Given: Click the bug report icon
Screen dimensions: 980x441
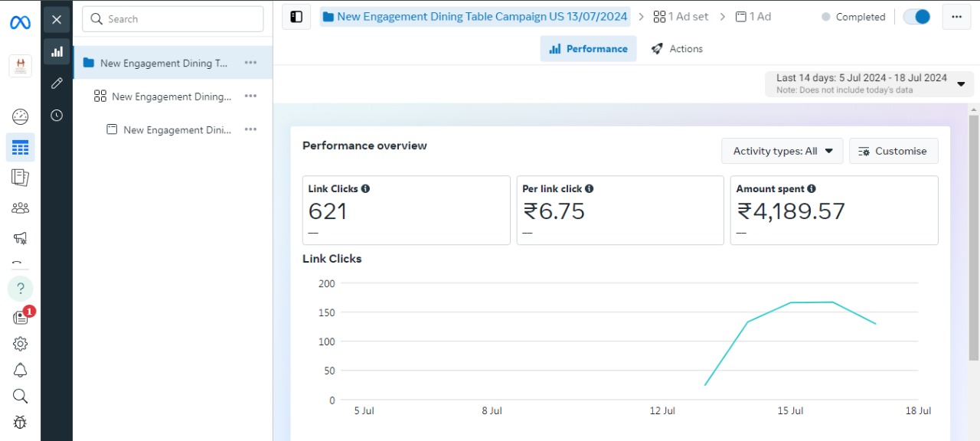Looking at the screenshot, I should tap(21, 422).
